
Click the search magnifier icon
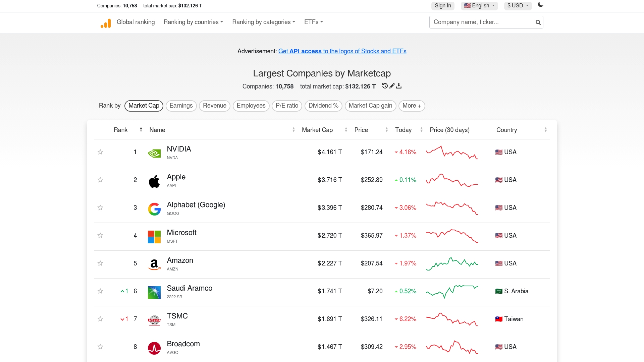538,22
